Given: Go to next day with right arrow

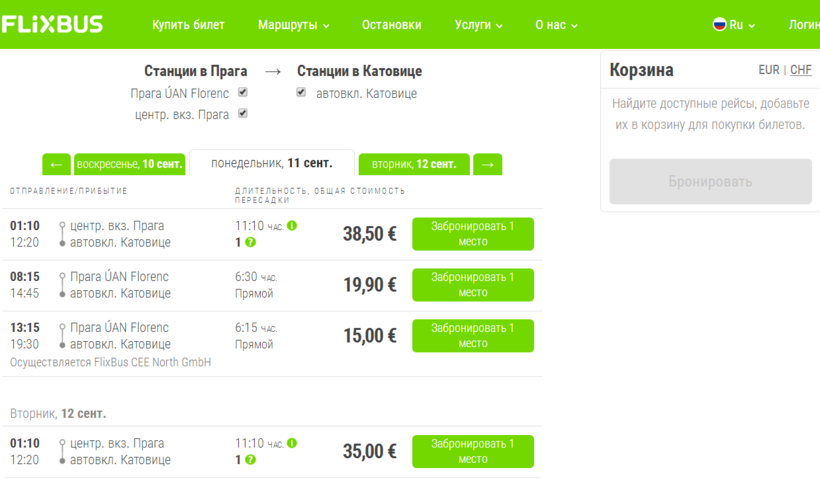Looking at the screenshot, I should pyautogui.click(x=487, y=164).
